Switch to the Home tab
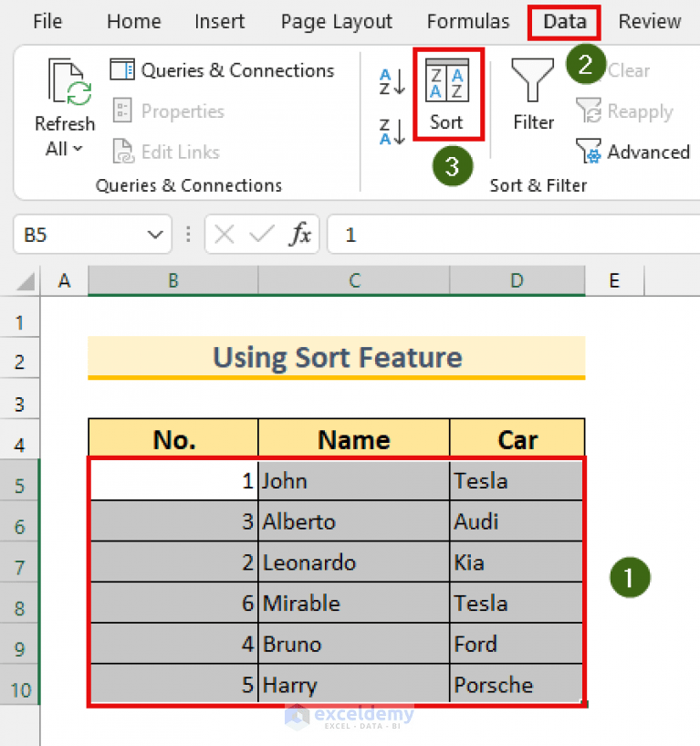The height and width of the screenshot is (746, 700). (133, 21)
